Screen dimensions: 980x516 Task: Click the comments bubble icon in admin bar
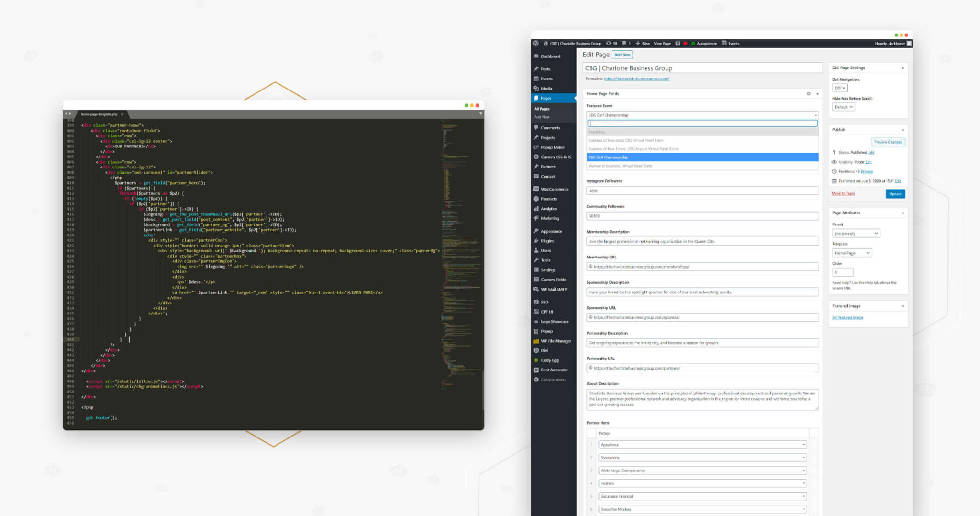624,44
